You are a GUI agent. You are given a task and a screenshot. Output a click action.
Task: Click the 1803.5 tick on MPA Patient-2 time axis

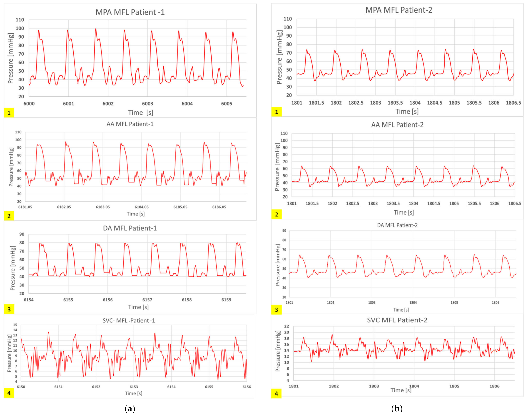click(395, 103)
